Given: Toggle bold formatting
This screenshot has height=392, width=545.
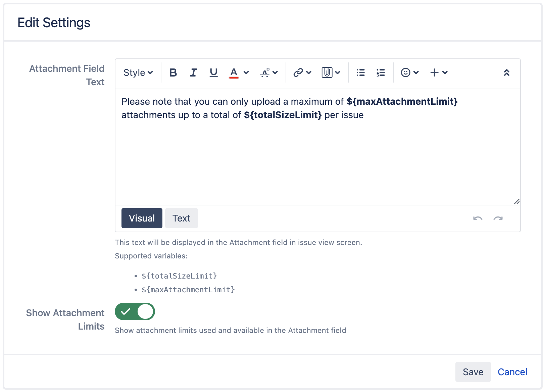Looking at the screenshot, I should point(173,72).
